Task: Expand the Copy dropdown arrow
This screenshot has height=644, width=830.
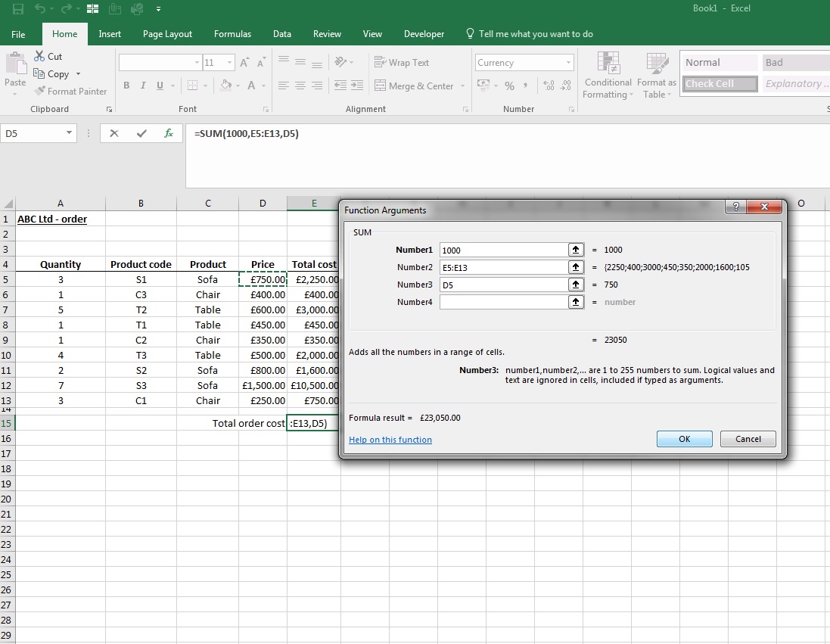Action: pos(79,73)
